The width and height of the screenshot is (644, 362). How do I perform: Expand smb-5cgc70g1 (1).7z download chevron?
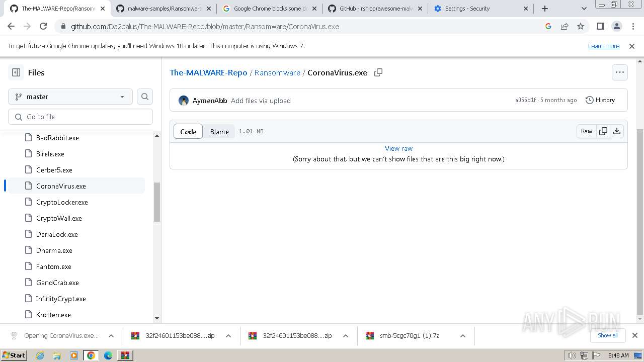click(x=463, y=336)
